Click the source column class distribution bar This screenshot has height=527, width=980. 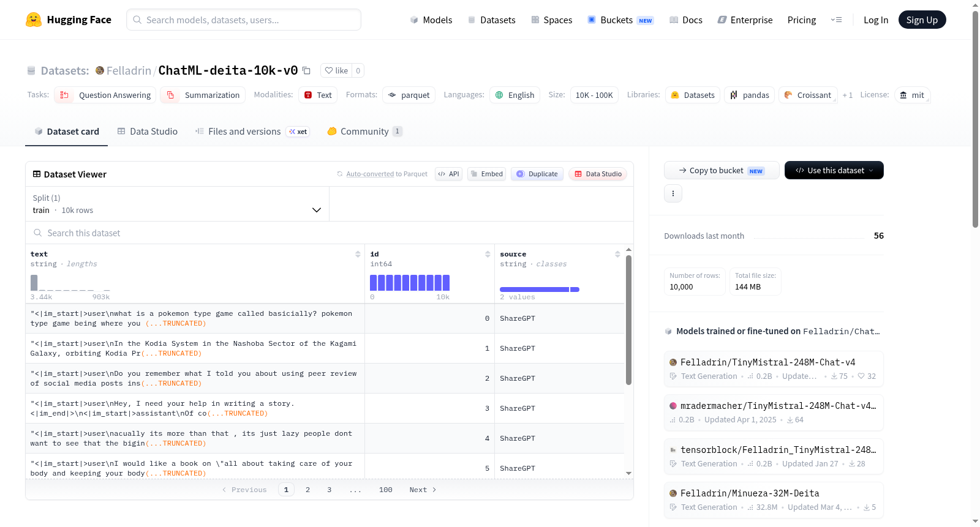[539, 290]
